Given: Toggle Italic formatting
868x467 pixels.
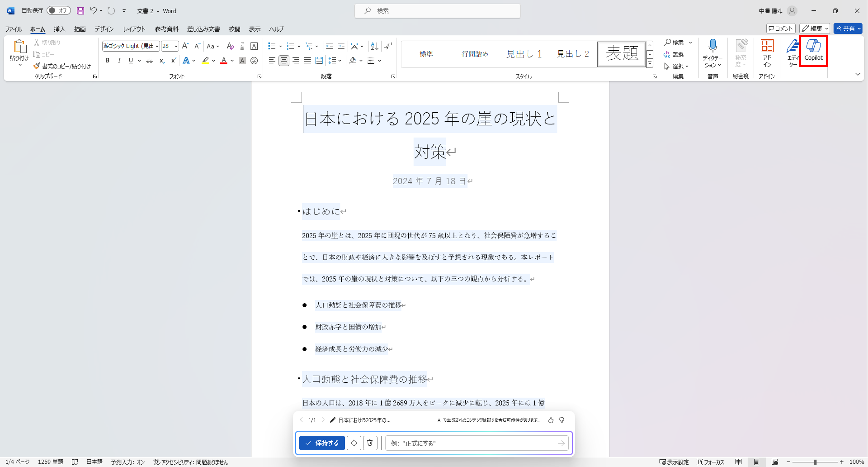Looking at the screenshot, I should [x=119, y=61].
